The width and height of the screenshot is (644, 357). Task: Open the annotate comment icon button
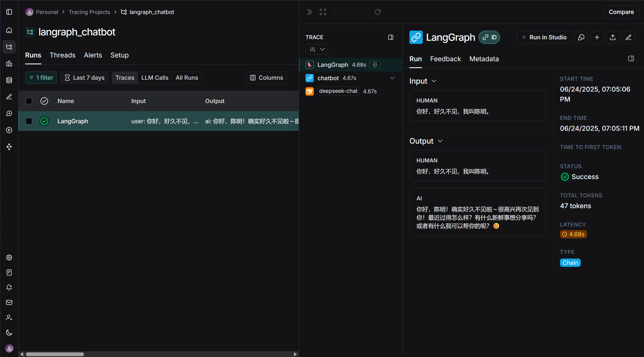coord(581,37)
